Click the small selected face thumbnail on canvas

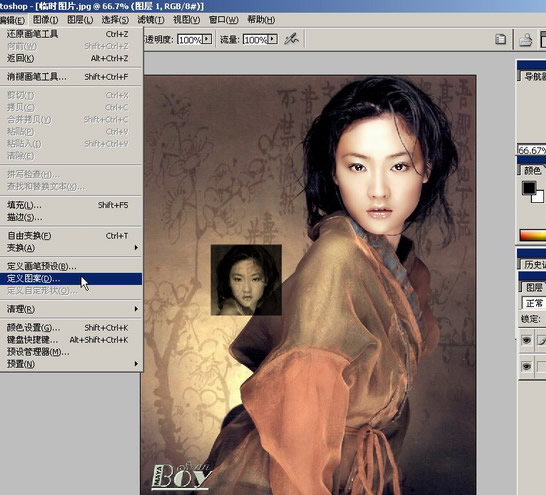coord(246,280)
